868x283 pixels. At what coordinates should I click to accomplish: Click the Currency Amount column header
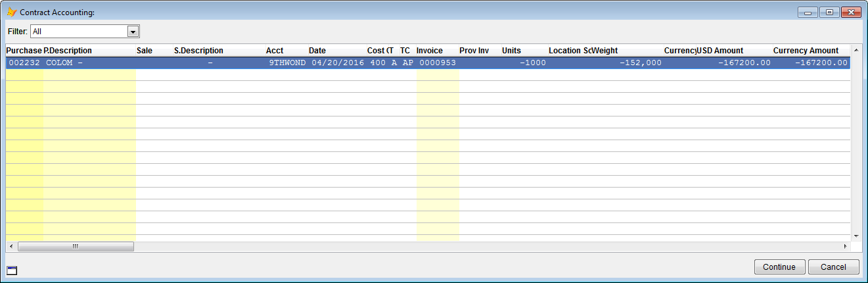811,51
